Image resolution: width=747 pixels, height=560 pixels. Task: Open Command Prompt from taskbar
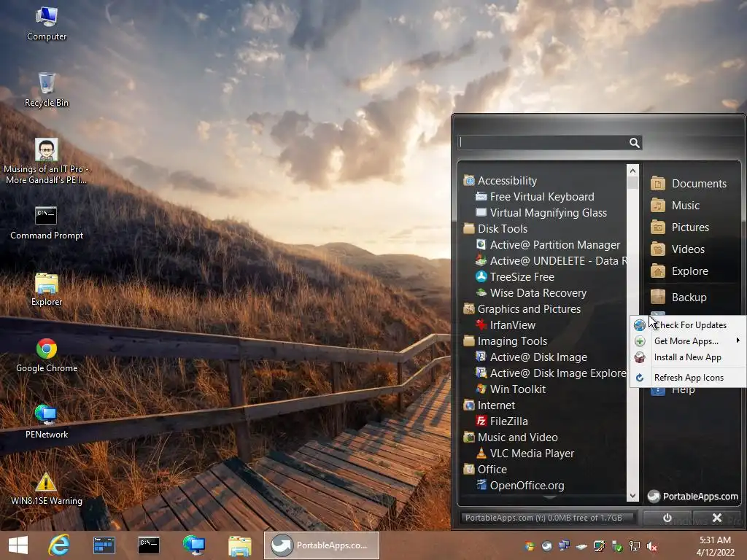click(148, 545)
